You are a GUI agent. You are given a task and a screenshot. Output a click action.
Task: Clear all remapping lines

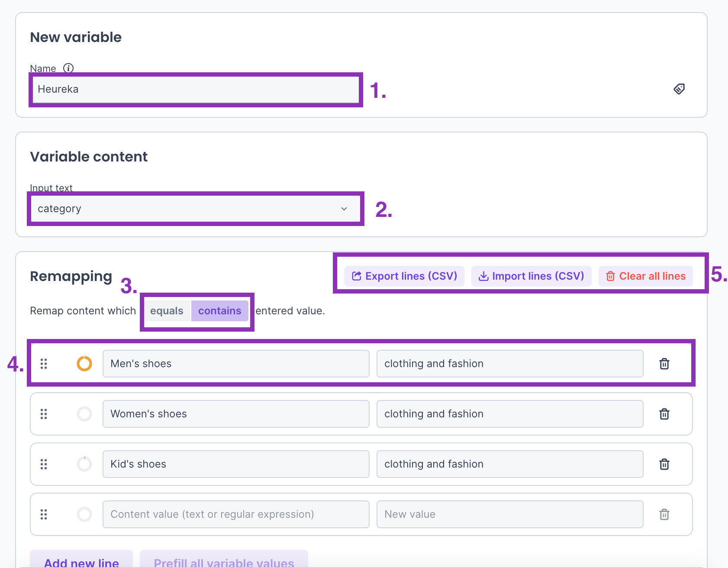pyautogui.click(x=645, y=276)
